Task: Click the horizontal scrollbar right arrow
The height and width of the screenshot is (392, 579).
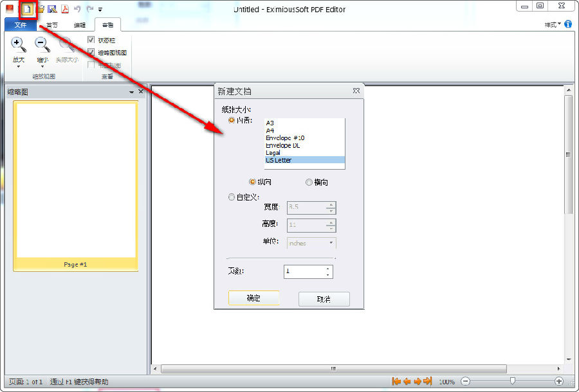Action: pyautogui.click(x=558, y=368)
